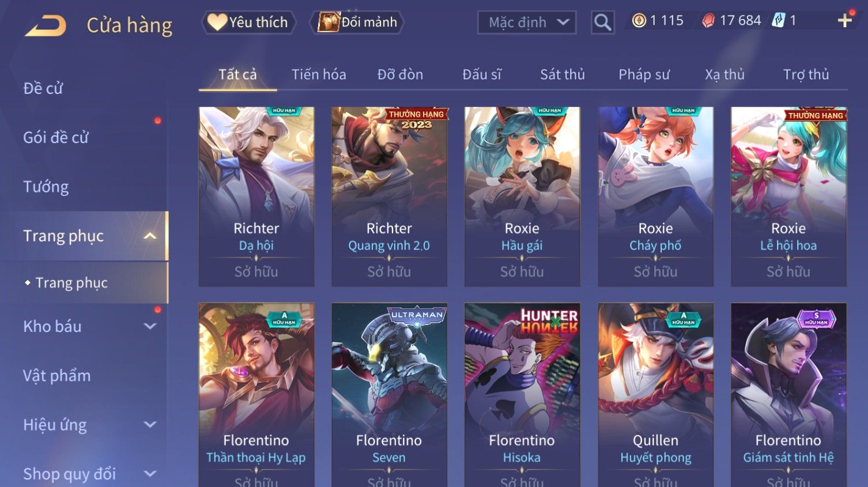Expand the Hiệu ứng sidebar section
Screen dimensions: 868x487
click(x=150, y=425)
